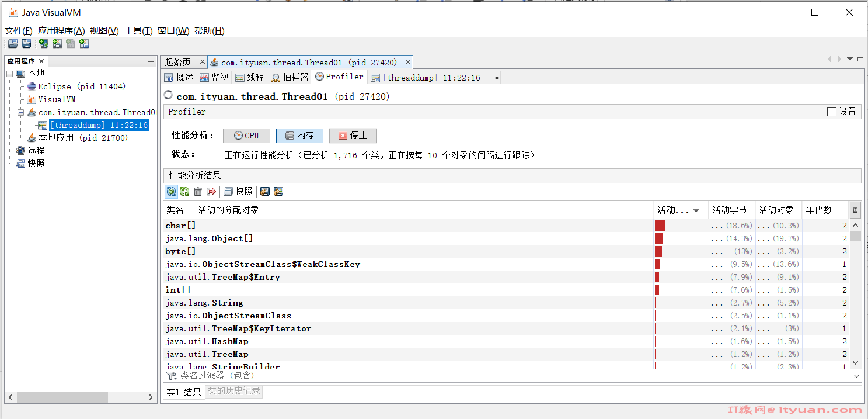The width and height of the screenshot is (868, 419).
Task: Click the Add remote host toolbar icon
Action: (x=43, y=44)
